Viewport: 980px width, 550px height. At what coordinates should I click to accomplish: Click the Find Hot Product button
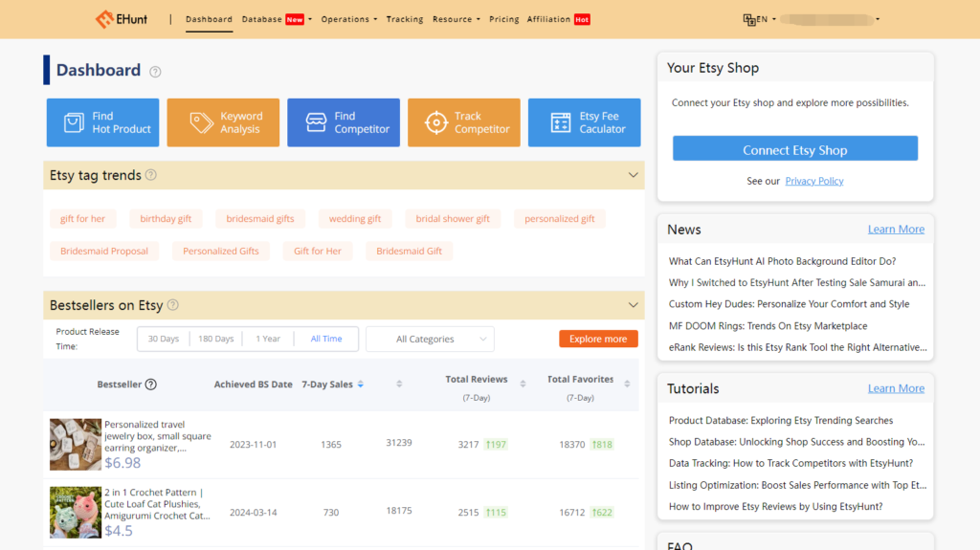[102, 122]
